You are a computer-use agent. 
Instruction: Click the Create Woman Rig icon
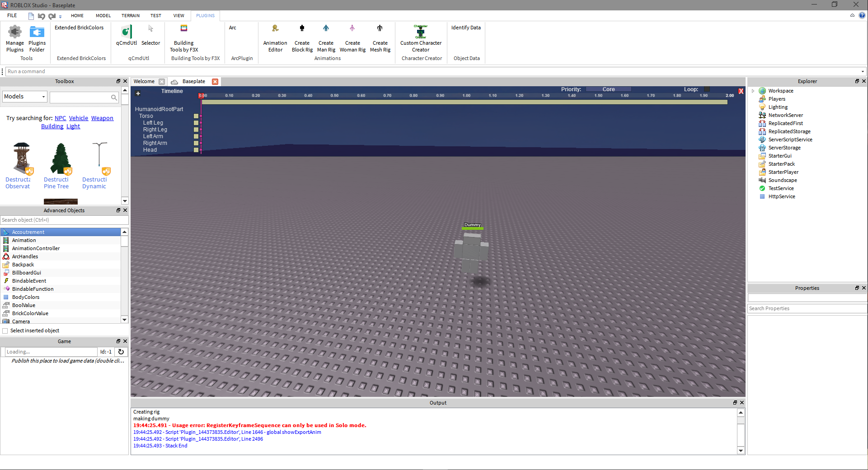tap(352, 28)
